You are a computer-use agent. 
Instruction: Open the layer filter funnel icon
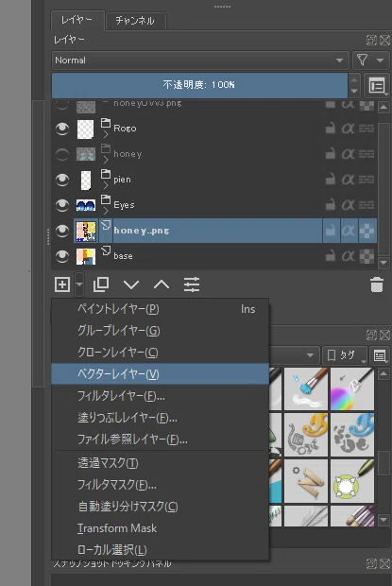tap(362, 60)
